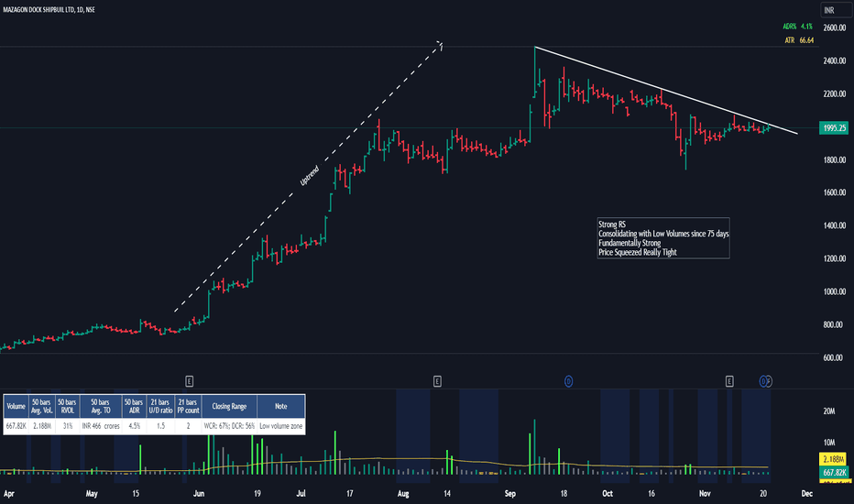Open the earnings E marker above the 14 August date
Screen dimensions: 854x504
[x=437, y=381]
